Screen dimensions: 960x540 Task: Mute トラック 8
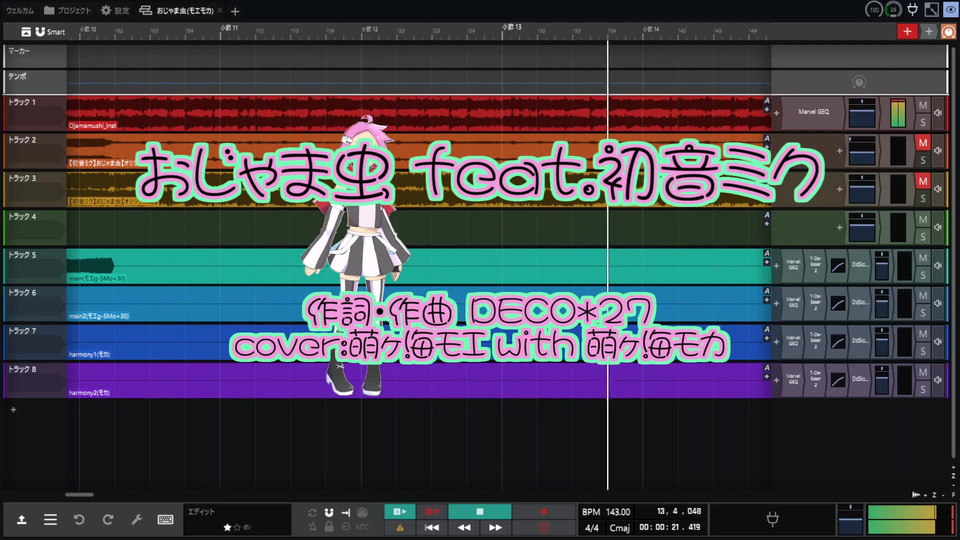click(923, 372)
